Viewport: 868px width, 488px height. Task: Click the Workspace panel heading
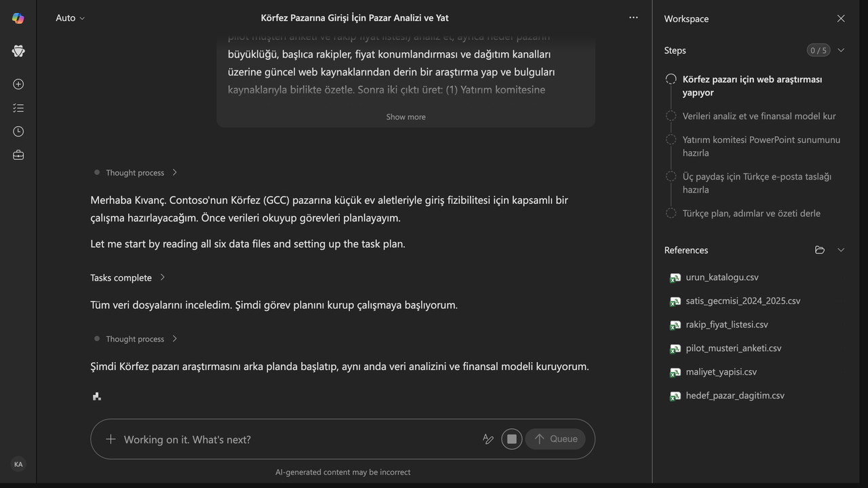pyautogui.click(x=686, y=19)
